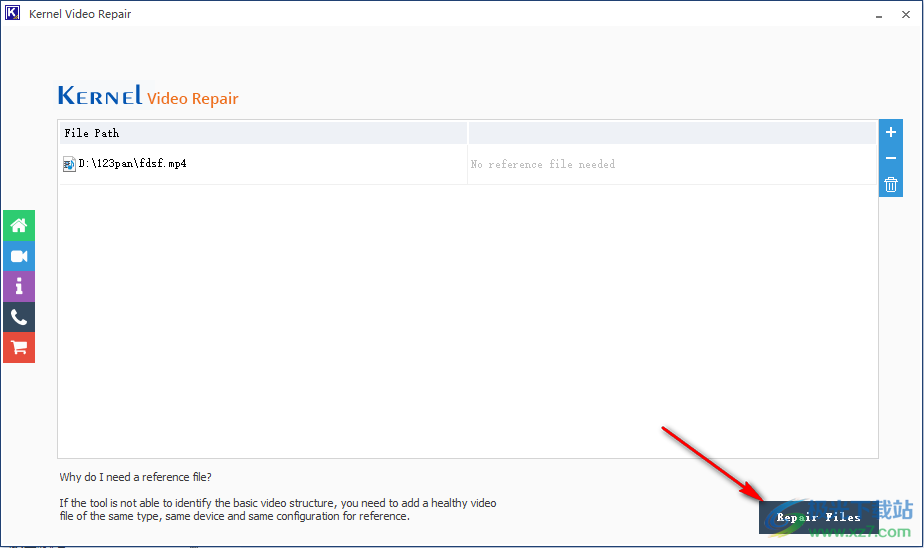The width and height of the screenshot is (924, 548).
Task: Close the Kernel Video Repair window
Action: point(906,15)
